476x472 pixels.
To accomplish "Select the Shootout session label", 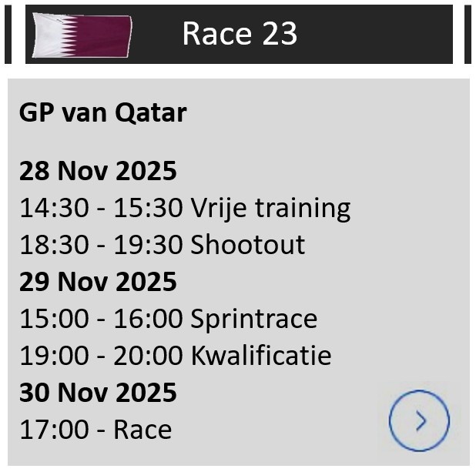I will click(x=247, y=244).
